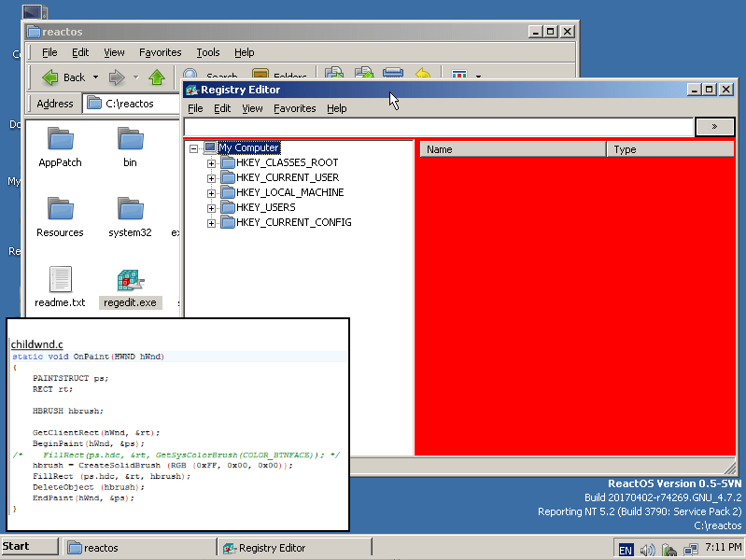
Task: Click Registry Editor title bar icon
Action: tap(191, 90)
